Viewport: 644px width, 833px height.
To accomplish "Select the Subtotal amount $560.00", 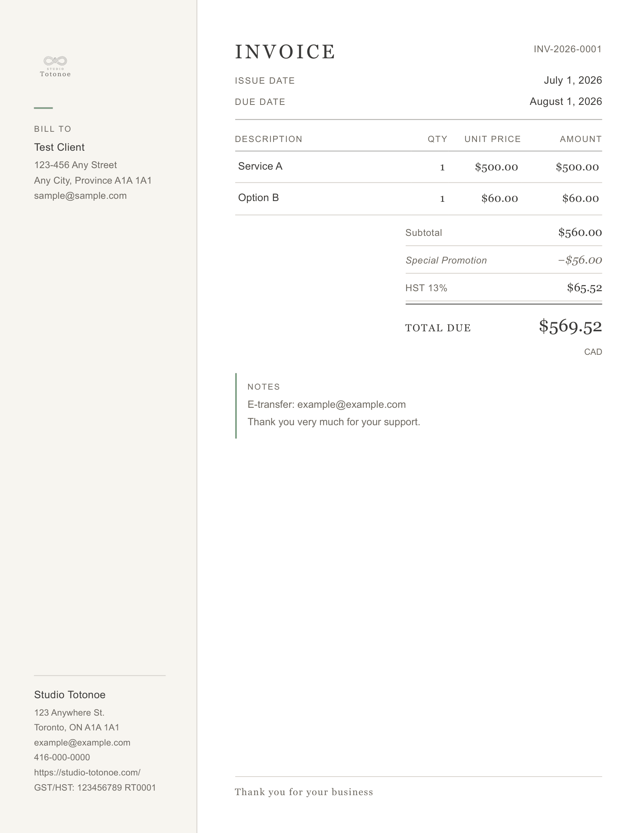I will 580,232.
